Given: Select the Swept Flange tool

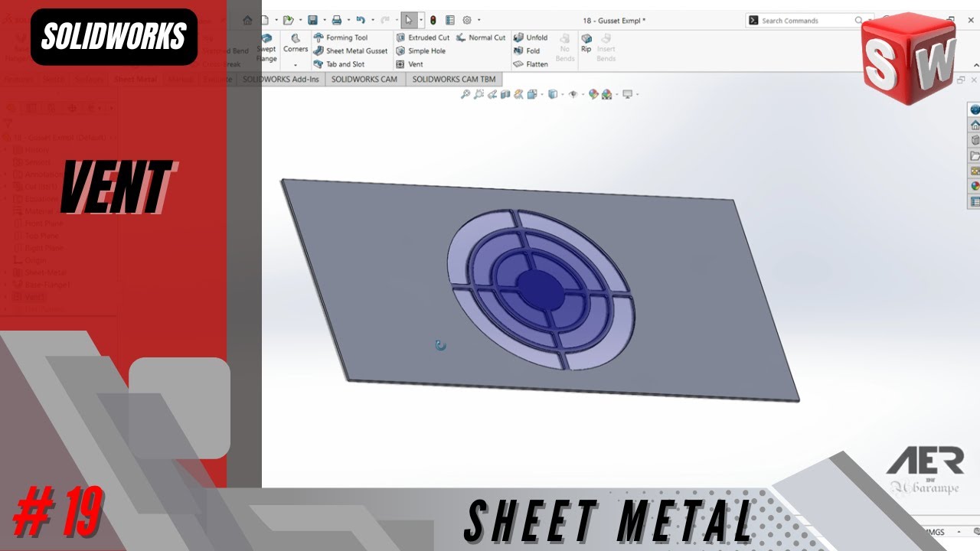Looking at the screenshot, I should click(x=266, y=47).
